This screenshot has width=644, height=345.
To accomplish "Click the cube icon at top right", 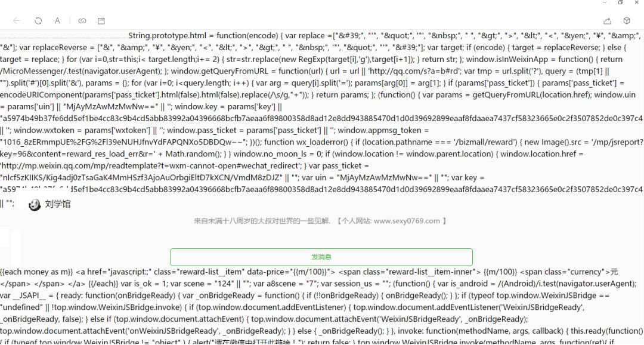I will pyautogui.click(x=627, y=20).
